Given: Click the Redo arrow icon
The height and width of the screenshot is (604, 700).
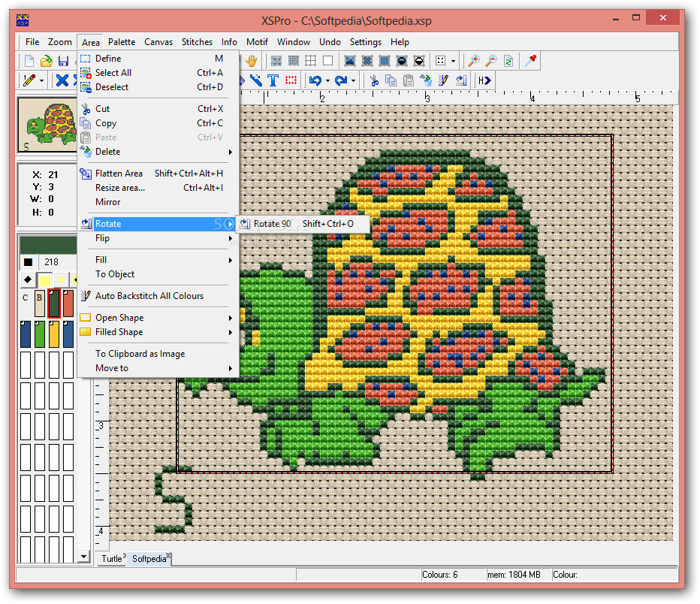Looking at the screenshot, I should pyautogui.click(x=341, y=80).
